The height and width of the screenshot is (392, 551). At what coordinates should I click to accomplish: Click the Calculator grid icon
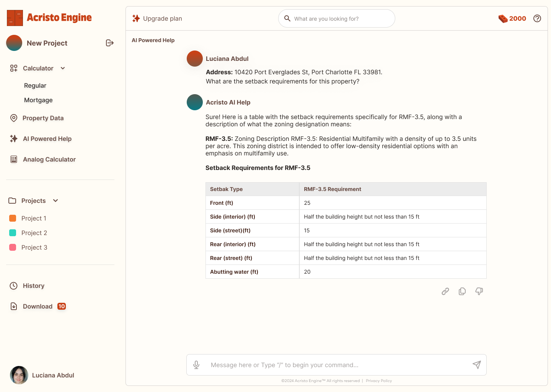[x=14, y=68]
